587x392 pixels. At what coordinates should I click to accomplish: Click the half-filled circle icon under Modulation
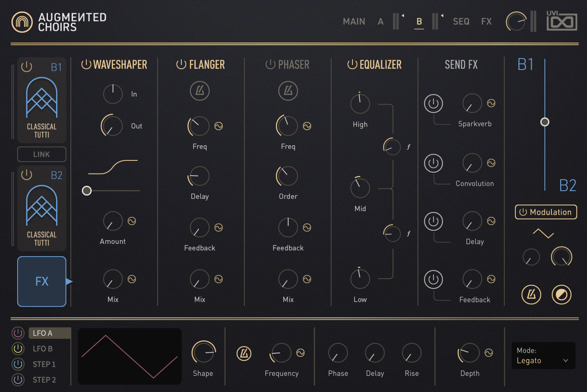[561, 295]
